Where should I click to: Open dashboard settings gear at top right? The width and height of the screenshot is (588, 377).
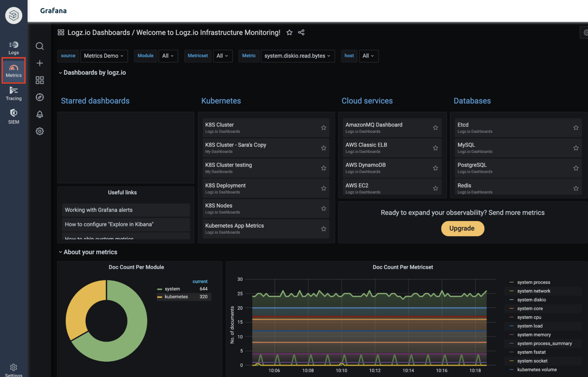[585, 32]
